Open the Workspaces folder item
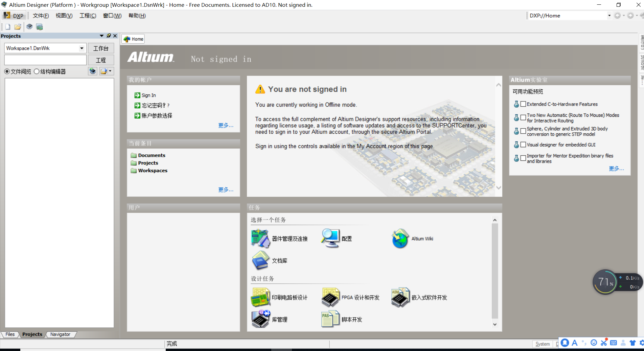This screenshot has height=351, width=644. click(153, 171)
